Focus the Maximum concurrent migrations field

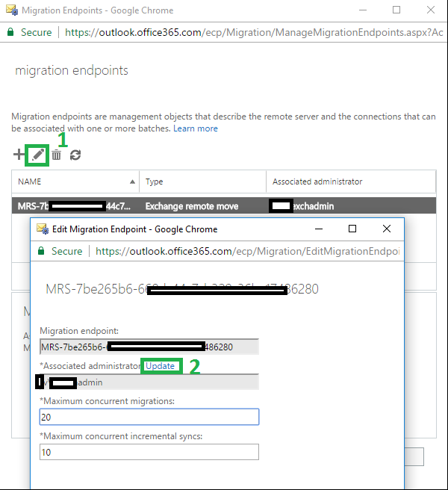[x=149, y=417]
